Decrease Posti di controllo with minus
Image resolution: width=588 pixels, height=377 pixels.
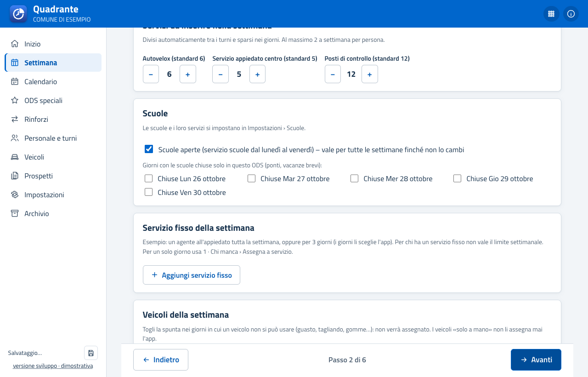tap(333, 74)
